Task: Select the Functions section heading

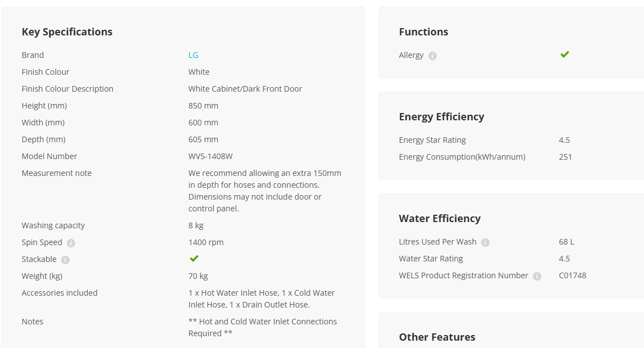Action: coord(423,32)
